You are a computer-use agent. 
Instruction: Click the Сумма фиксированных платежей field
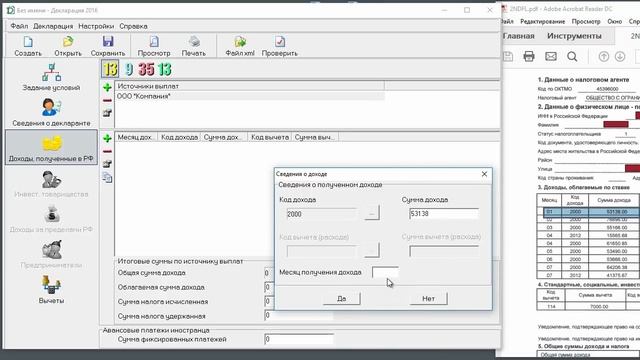(299, 339)
